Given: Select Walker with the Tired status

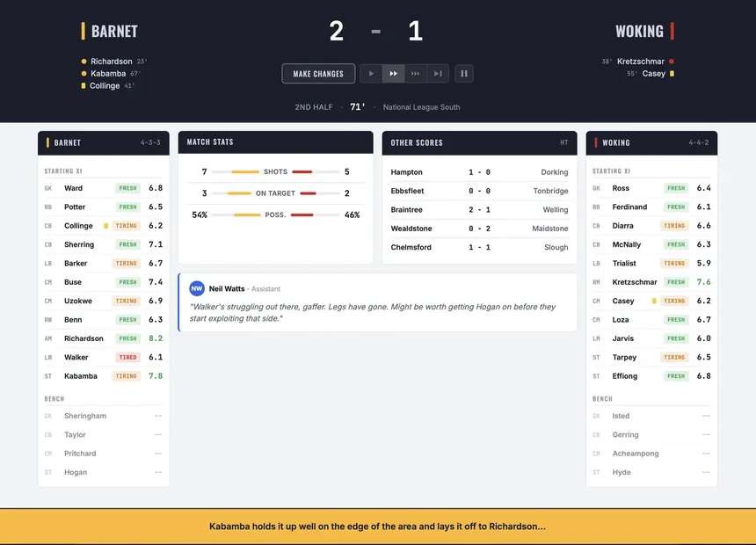Looking at the screenshot, I should [x=76, y=358].
